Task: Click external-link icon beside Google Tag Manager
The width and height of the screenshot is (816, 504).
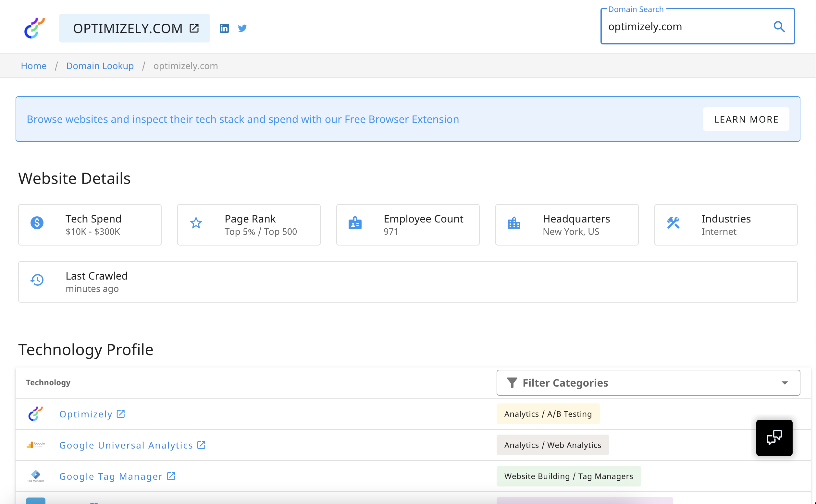Action: 171,476
